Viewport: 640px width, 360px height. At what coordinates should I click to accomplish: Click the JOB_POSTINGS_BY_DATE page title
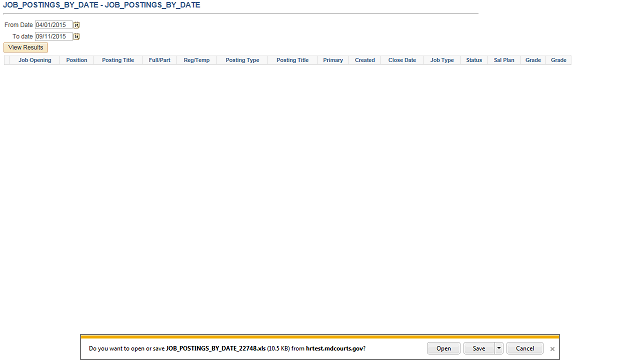[102, 5]
